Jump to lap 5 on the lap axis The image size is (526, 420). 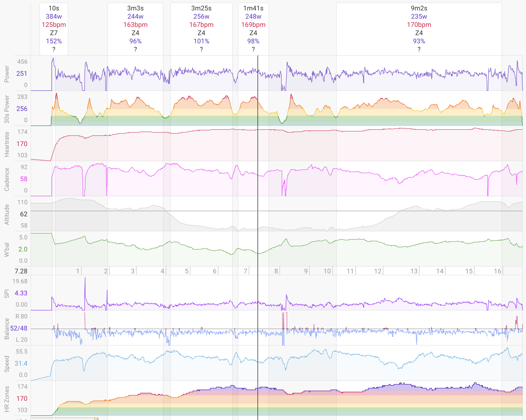[187, 271]
